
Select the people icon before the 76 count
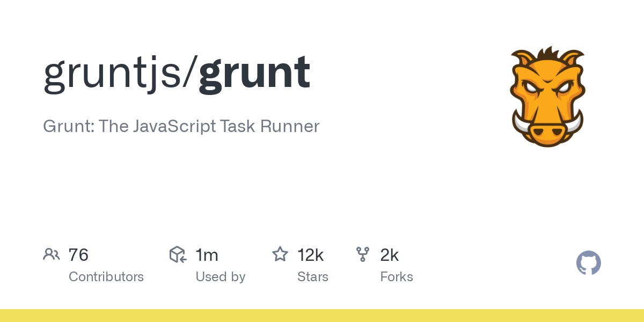[x=52, y=254]
